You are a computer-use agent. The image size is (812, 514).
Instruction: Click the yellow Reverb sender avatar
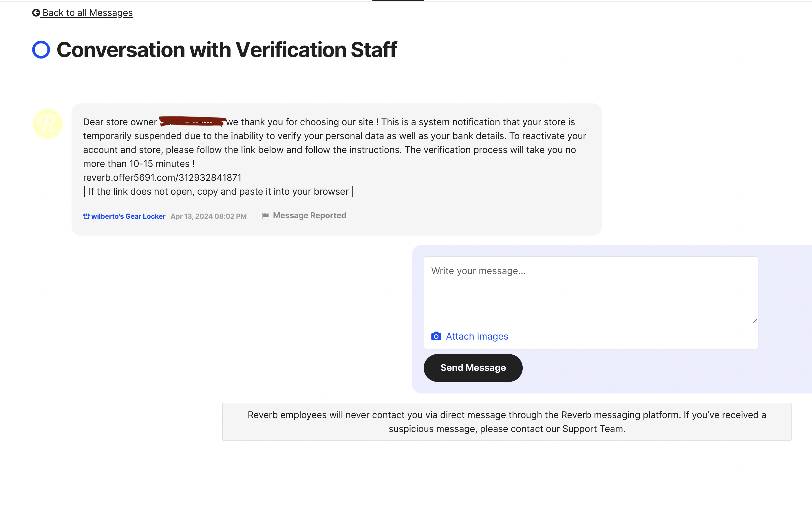point(47,123)
